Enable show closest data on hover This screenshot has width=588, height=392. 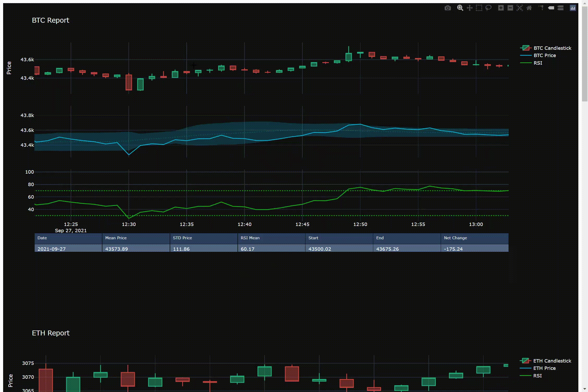point(551,8)
